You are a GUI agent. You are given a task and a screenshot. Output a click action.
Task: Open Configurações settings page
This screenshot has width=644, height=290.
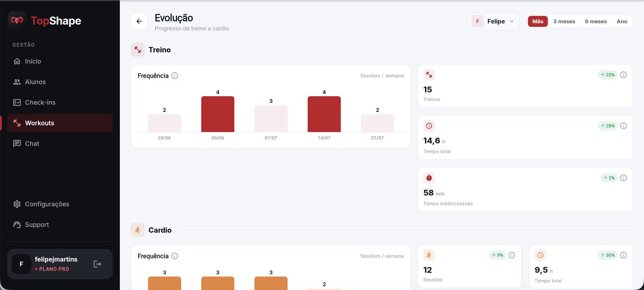pos(60,204)
